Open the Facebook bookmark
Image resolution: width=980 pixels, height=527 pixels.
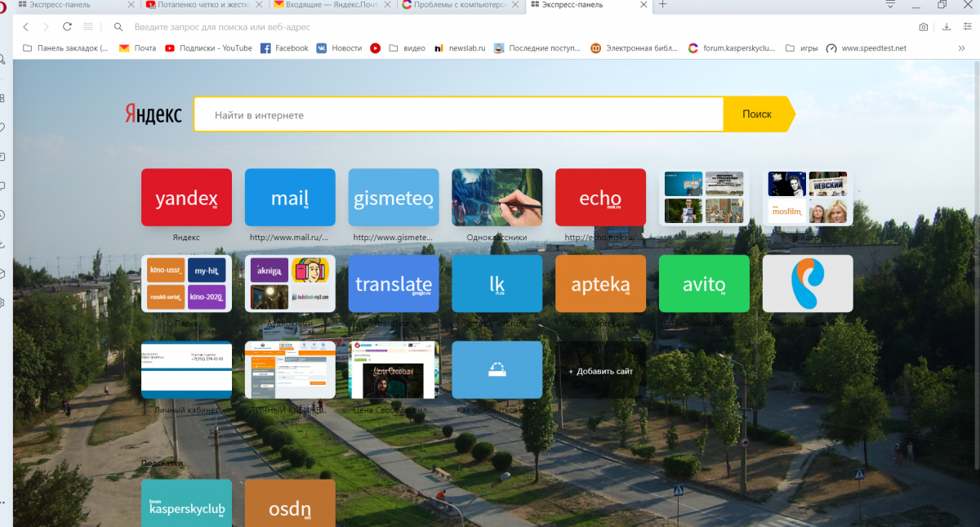pyautogui.click(x=284, y=48)
